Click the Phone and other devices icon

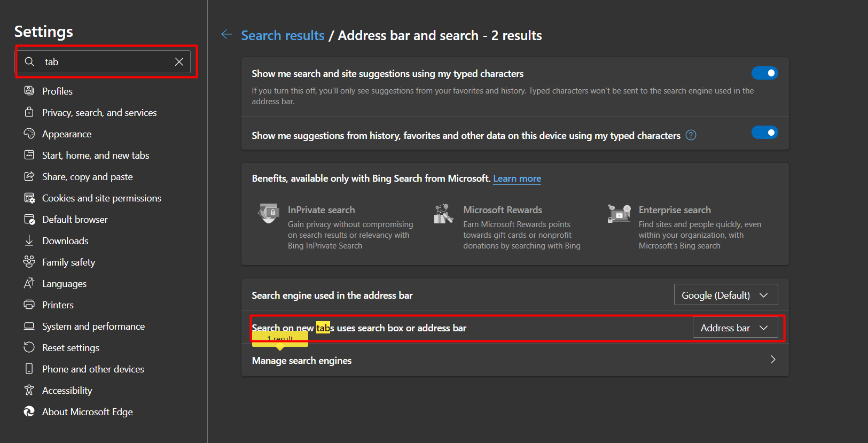pos(29,369)
